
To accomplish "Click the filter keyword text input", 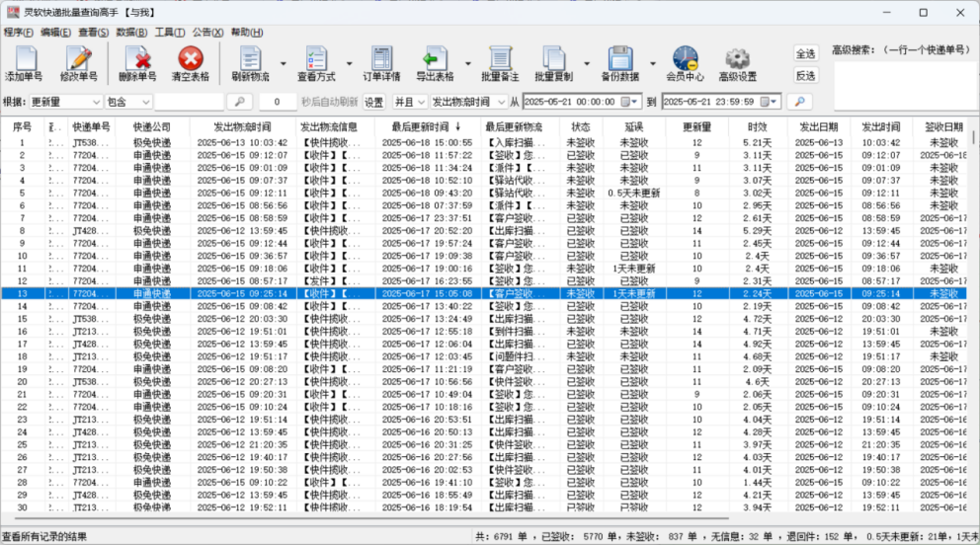I will pos(189,102).
